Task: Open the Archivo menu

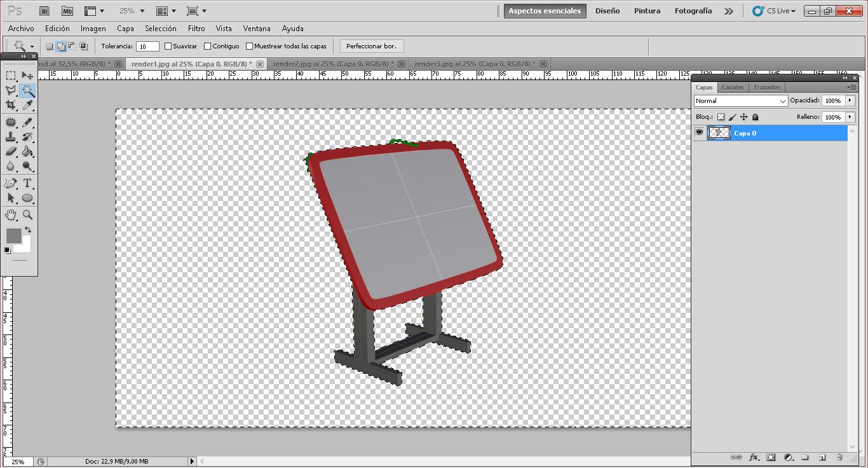Action: pos(21,29)
